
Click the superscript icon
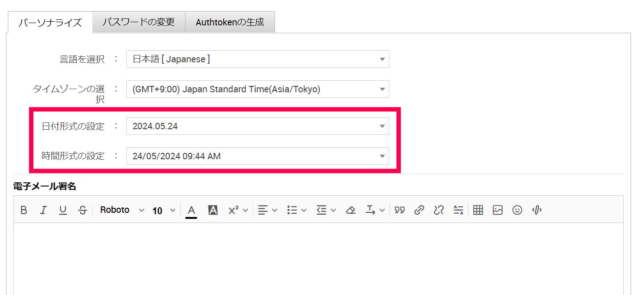tap(233, 210)
